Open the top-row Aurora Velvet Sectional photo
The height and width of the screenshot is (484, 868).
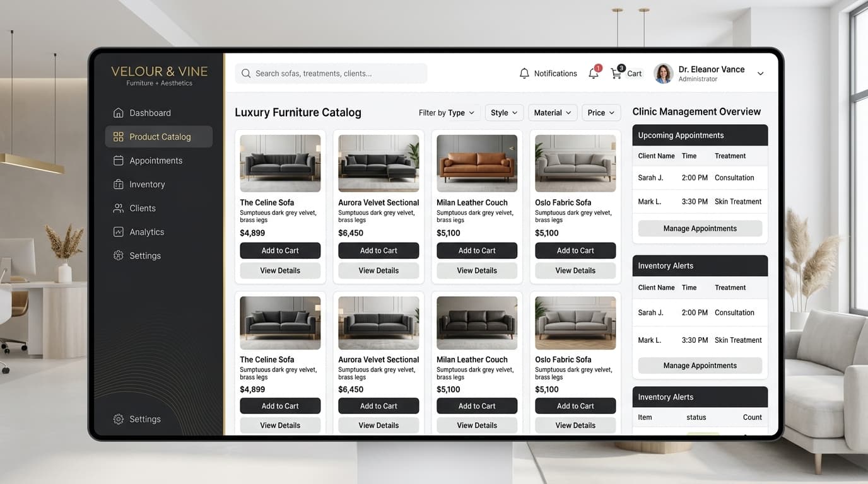[x=378, y=163]
